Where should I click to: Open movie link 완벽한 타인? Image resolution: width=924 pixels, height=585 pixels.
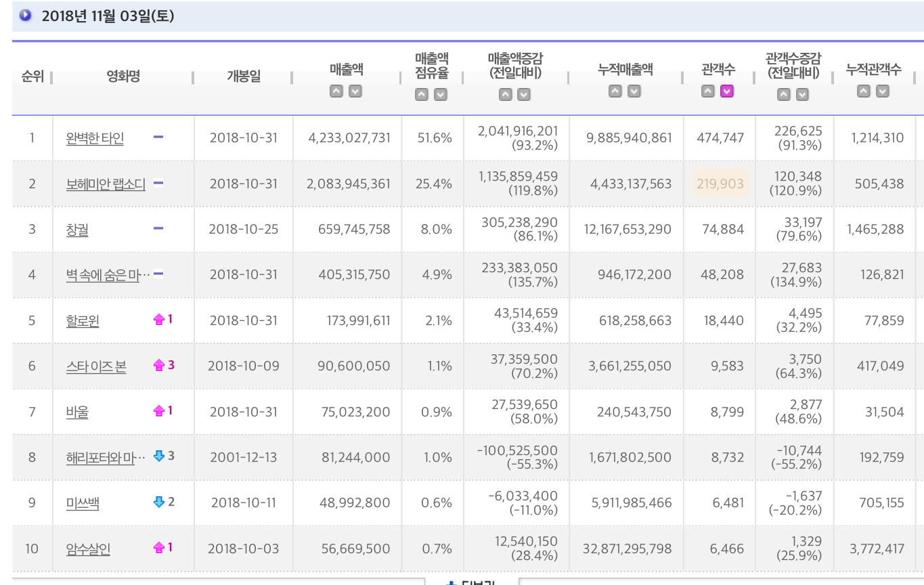[x=95, y=139]
